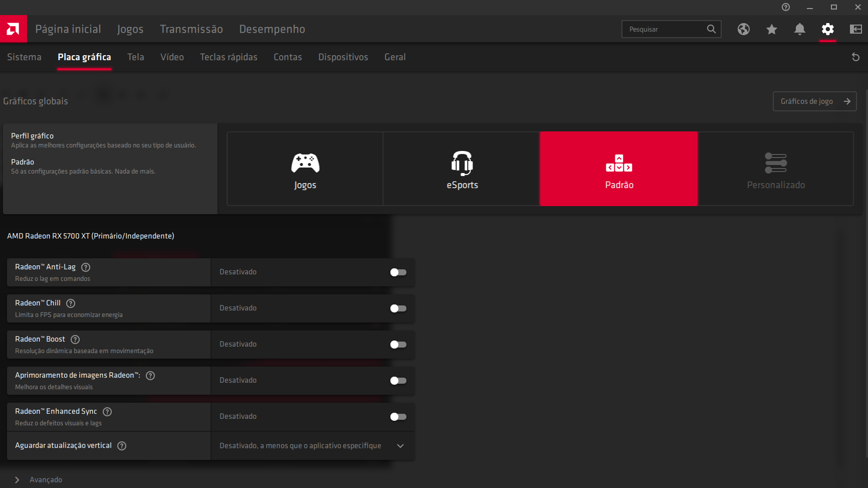
Task: Open the notifications bell
Action: coord(800,29)
